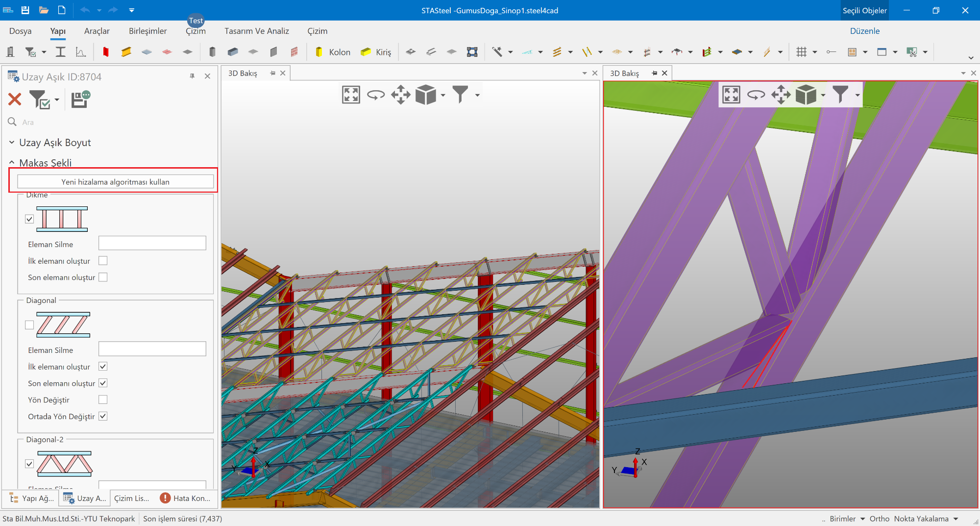
Task: Check the Yön Değiştir option
Action: (103, 400)
